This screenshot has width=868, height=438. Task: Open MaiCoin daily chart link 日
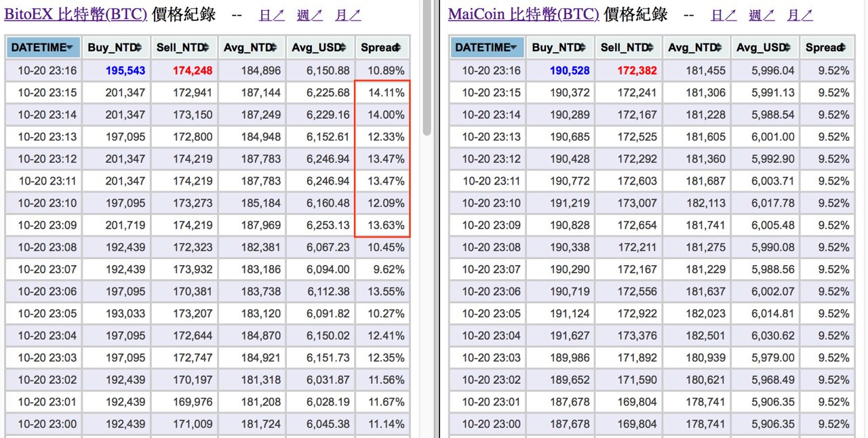click(724, 15)
